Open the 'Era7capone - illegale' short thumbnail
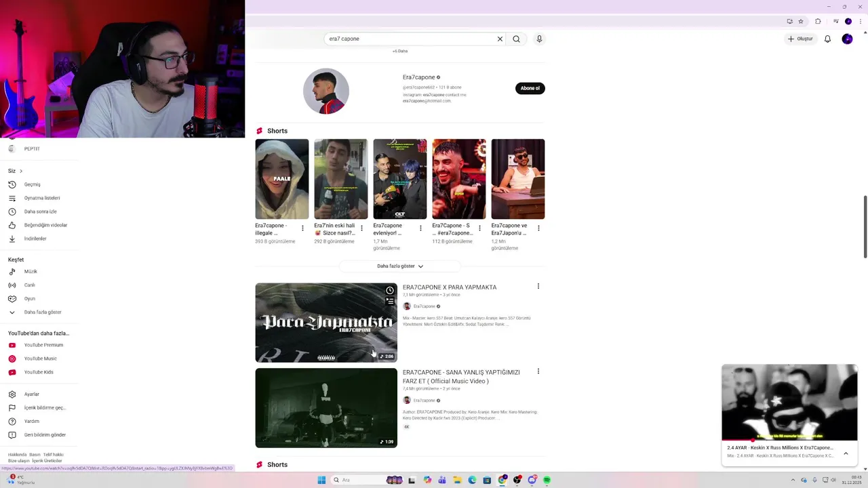 tap(281, 179)
